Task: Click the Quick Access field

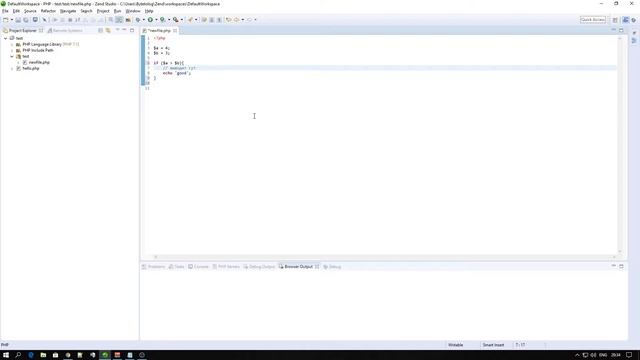Action: (x=593, y=20)
